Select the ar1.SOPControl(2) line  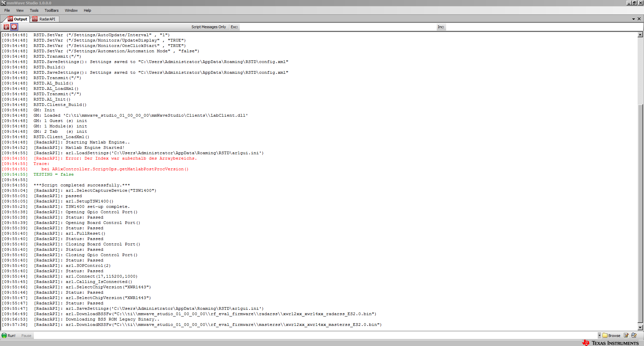pos(56,266)
